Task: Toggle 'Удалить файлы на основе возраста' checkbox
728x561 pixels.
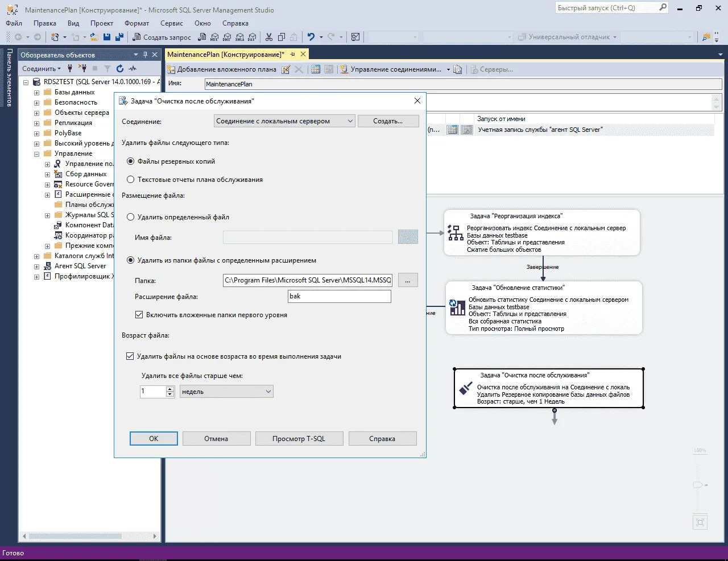Action: point(130,356)
